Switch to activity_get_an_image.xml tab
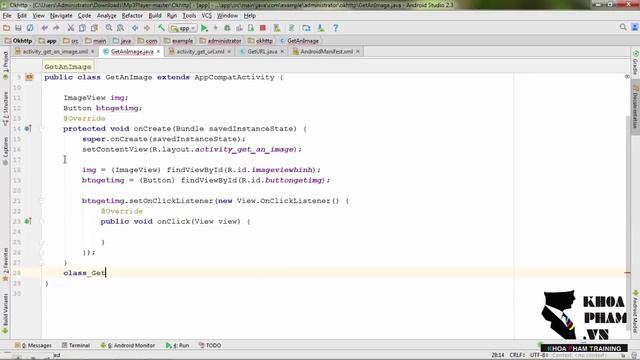 point(55,51)
